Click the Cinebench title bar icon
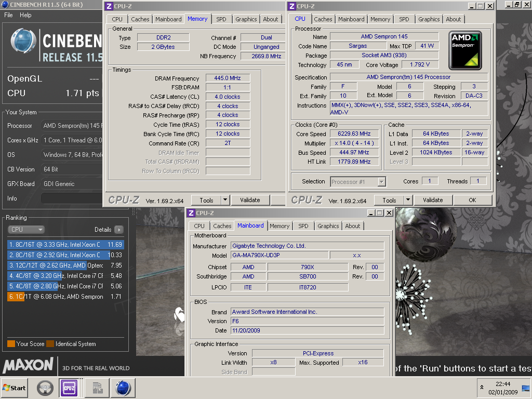Viewport: 532px width, 399px height. pos(5,5)
